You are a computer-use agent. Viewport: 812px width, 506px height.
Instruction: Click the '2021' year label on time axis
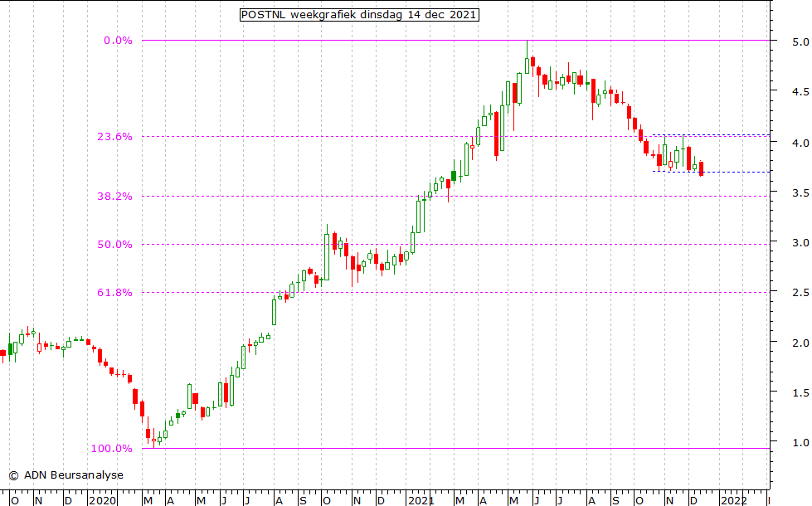coord(421,501)
